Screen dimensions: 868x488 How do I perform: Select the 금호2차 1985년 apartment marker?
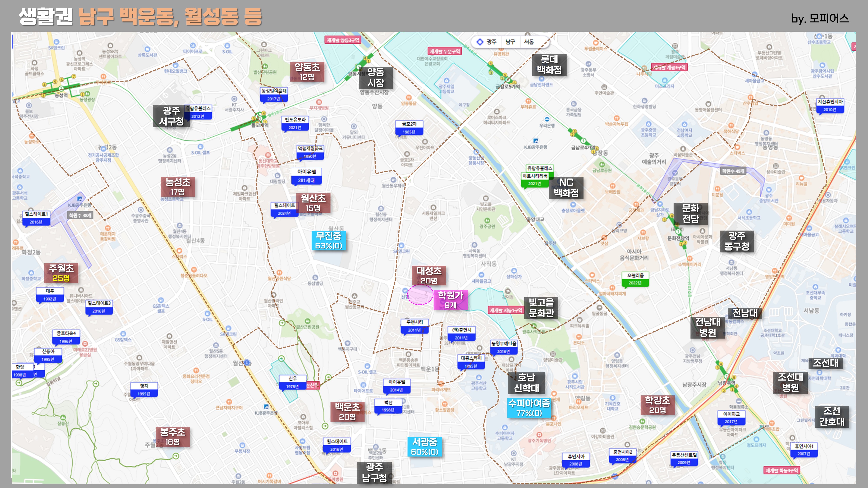409,128
